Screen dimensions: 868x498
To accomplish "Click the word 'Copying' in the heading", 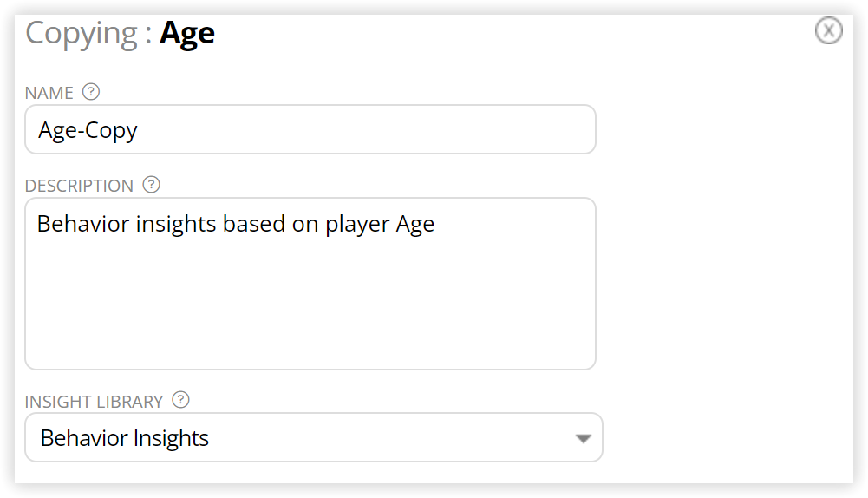I will pyautogui.click(x=82, y=35).
